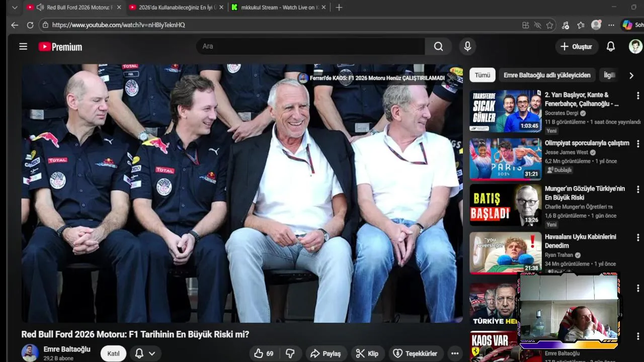Open the Transferde Sıcak Günler thumbnail
The image size is (644, 362).
click(505, 111)
